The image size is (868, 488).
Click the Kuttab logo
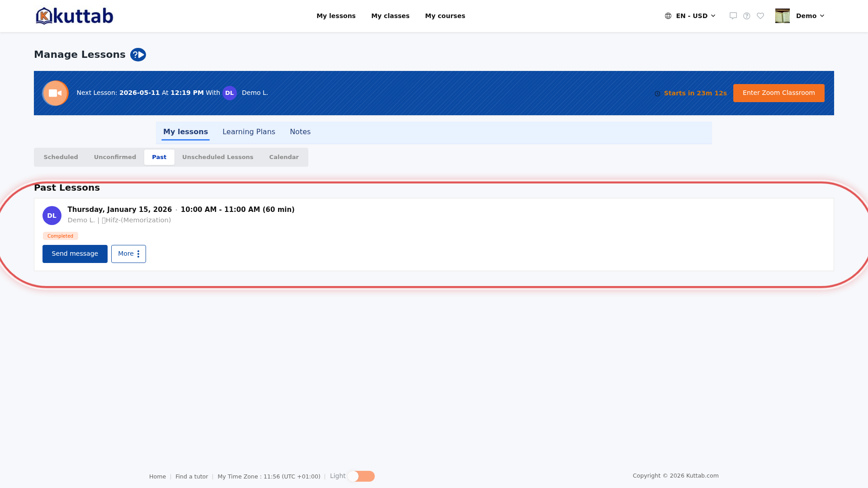point(75,16)
